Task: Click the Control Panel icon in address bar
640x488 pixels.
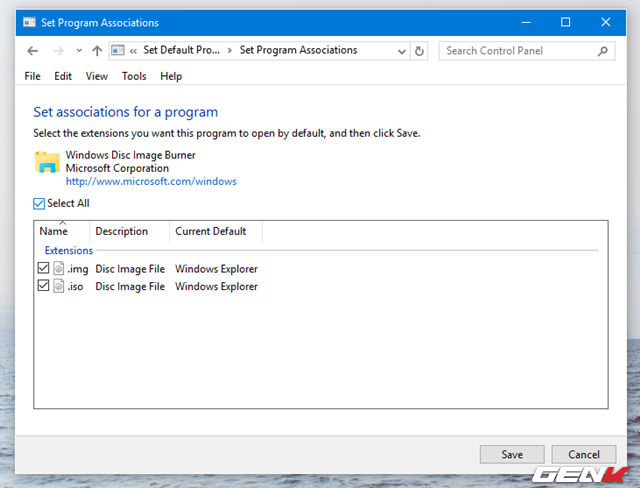Action: (x=118, y=51)
